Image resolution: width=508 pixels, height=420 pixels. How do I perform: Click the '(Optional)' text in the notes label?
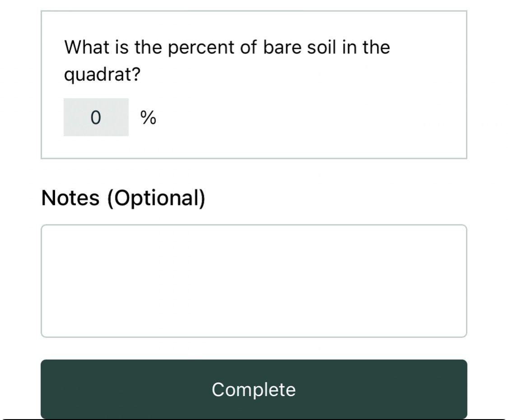[x=156, y=198]
